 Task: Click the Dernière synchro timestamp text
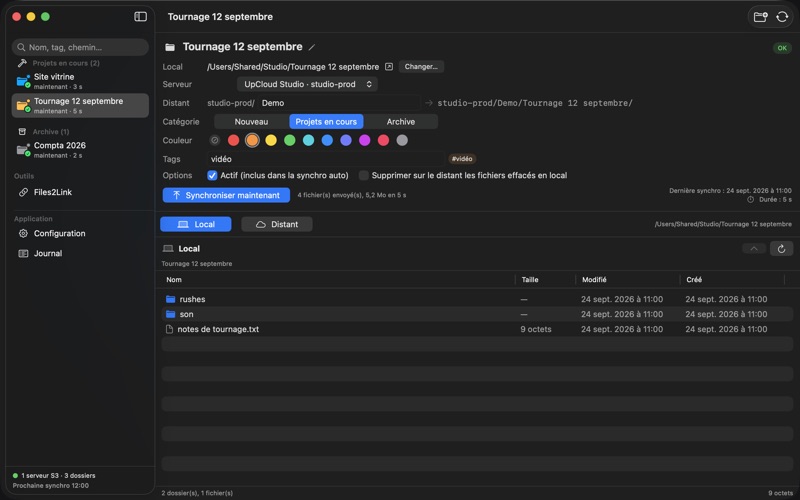[730, 191]
